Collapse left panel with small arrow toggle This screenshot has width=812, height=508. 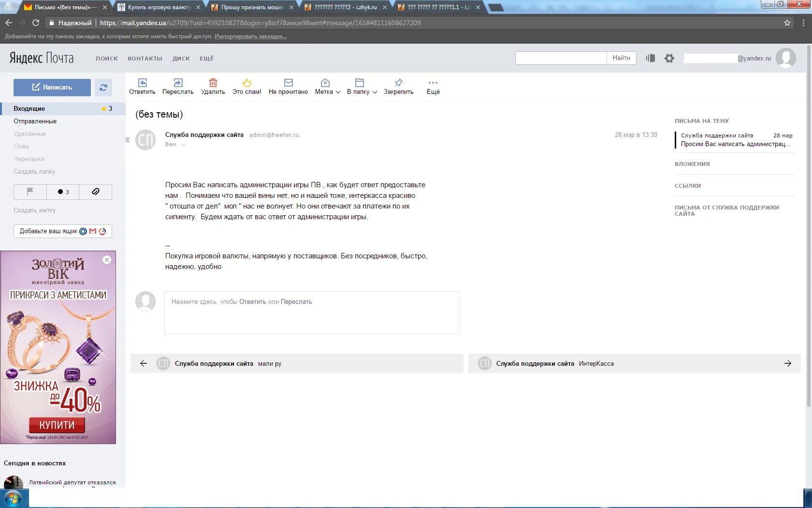pyautogui.click(x=128, y=140)
